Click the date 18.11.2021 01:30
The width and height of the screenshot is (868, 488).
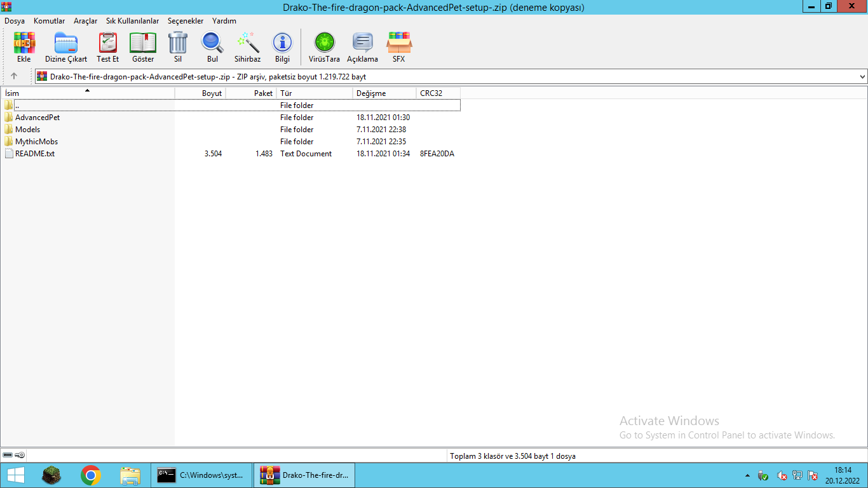pos(383,118)
